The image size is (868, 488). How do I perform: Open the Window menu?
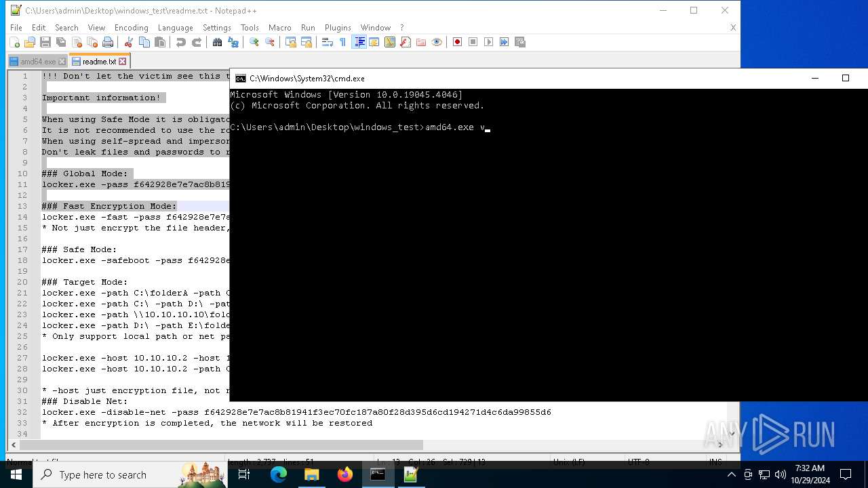click(x=376, y=28)
